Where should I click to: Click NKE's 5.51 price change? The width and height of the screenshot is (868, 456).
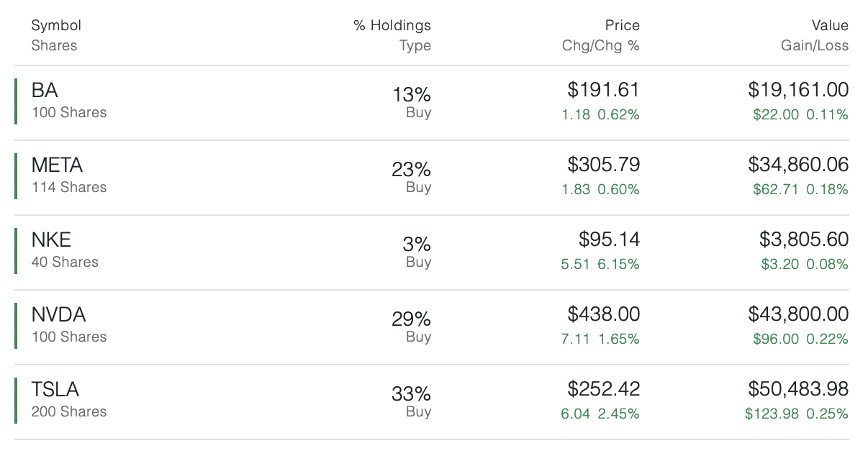(576, 265)
